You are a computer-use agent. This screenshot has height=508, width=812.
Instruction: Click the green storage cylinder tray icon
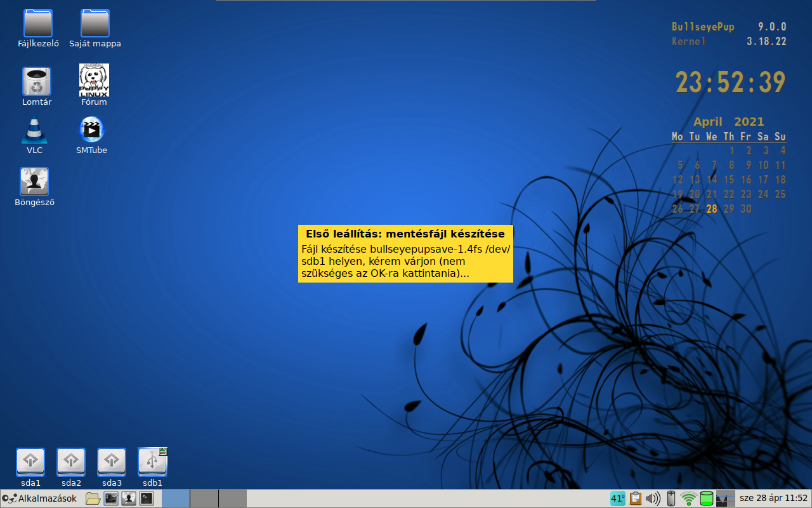pyautogui.click(x=707, y=498)
